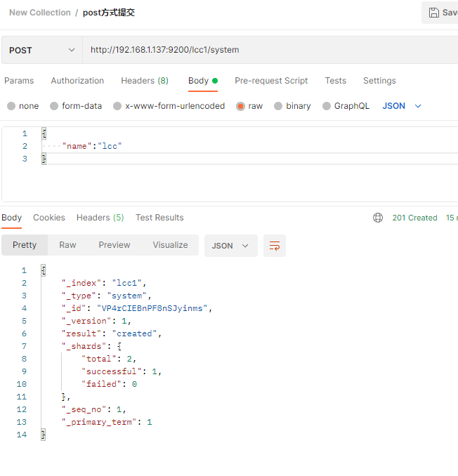This screenshot has height=476, width=458.
Task: Click the request URL input field
Action: [x=267, y=51]
